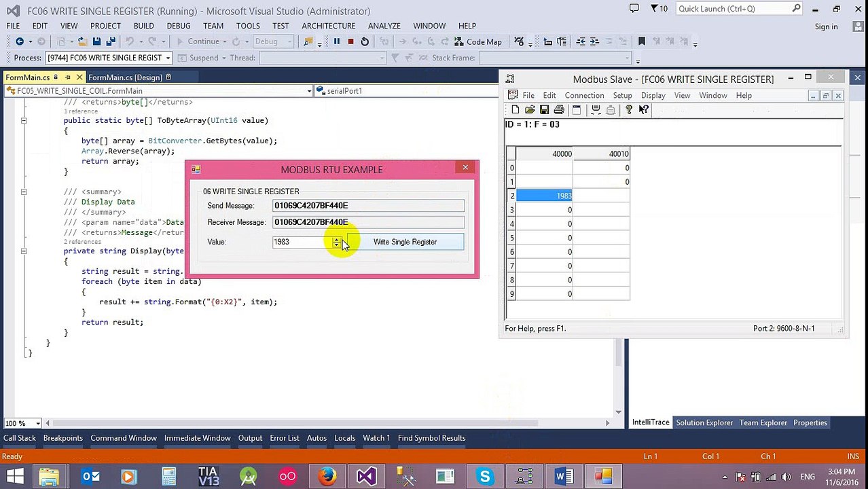Click the feedback icon in title bar
Viewport: 868px width, 489px height.
[x=634, y=9]
